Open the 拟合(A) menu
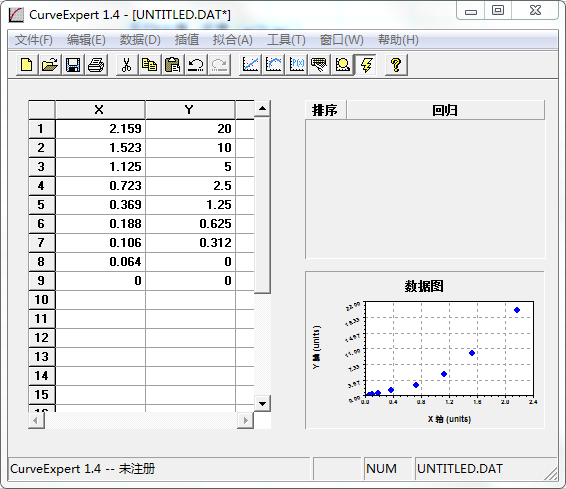The width and height of the screenshot is (566, 489). click(233, 40)
